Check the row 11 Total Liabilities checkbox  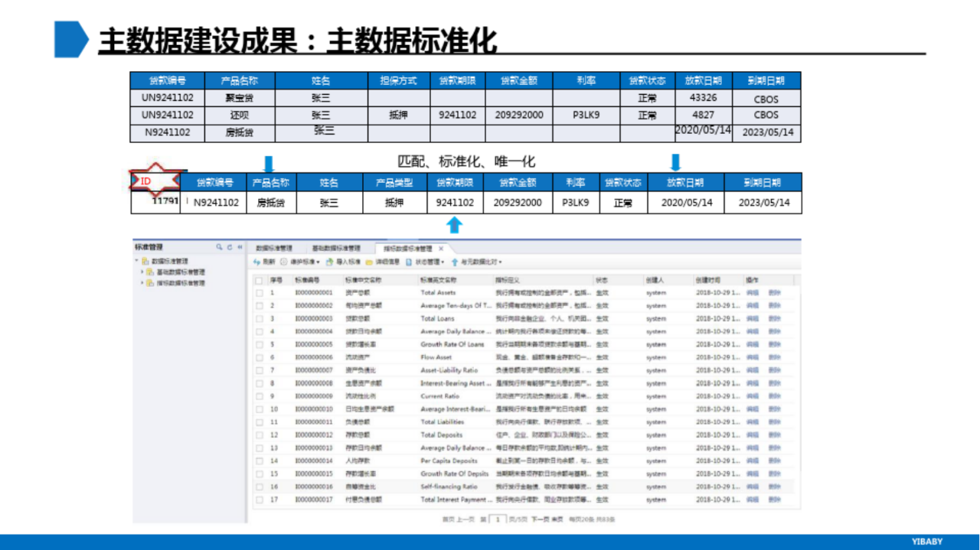259,422
